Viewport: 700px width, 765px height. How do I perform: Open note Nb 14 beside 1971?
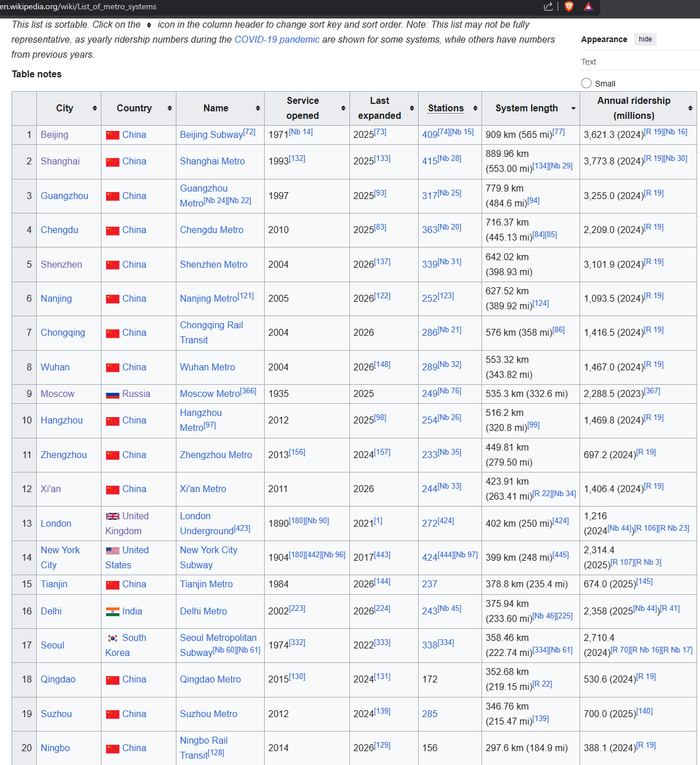click(300, 132)
